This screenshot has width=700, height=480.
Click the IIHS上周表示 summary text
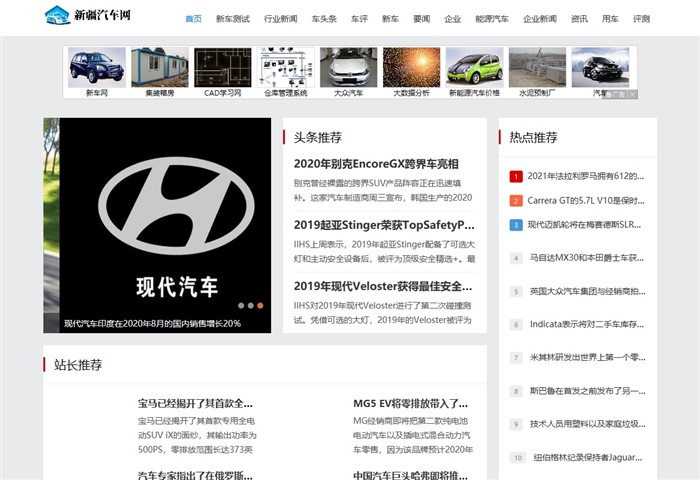(384, 251)
